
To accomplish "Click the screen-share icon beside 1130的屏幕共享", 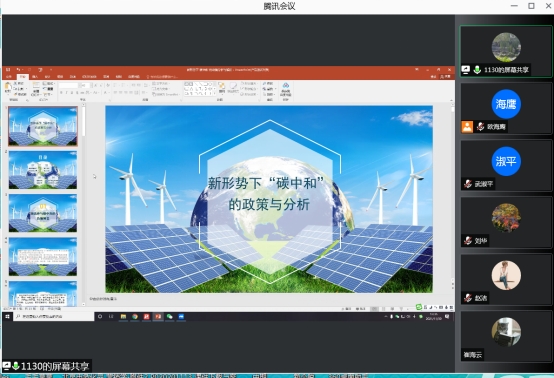I will 466,70.
